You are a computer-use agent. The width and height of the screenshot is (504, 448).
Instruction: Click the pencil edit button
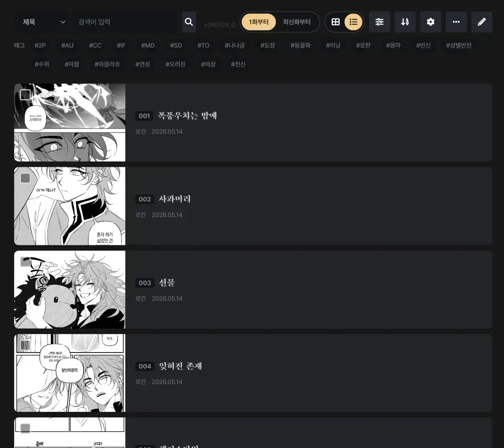(482, 22)
